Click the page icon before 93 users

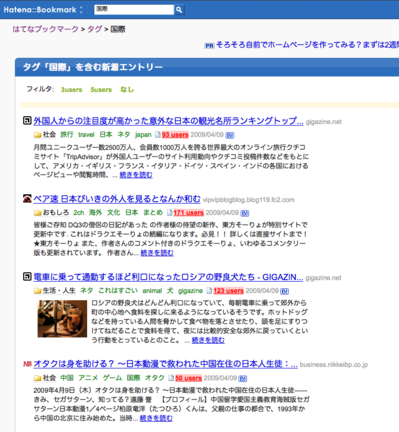[158, 135]
